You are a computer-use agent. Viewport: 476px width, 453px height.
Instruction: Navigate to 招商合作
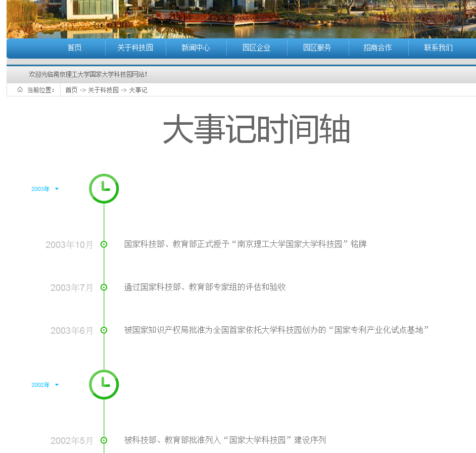coord(377,48)
